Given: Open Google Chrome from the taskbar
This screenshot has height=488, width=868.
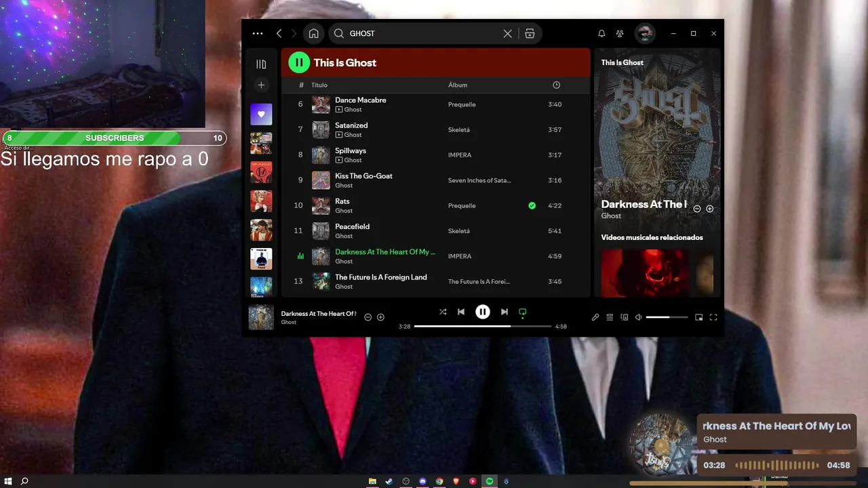Looking at the screenshot, I should pyautogui.click(x=439, y=481).
